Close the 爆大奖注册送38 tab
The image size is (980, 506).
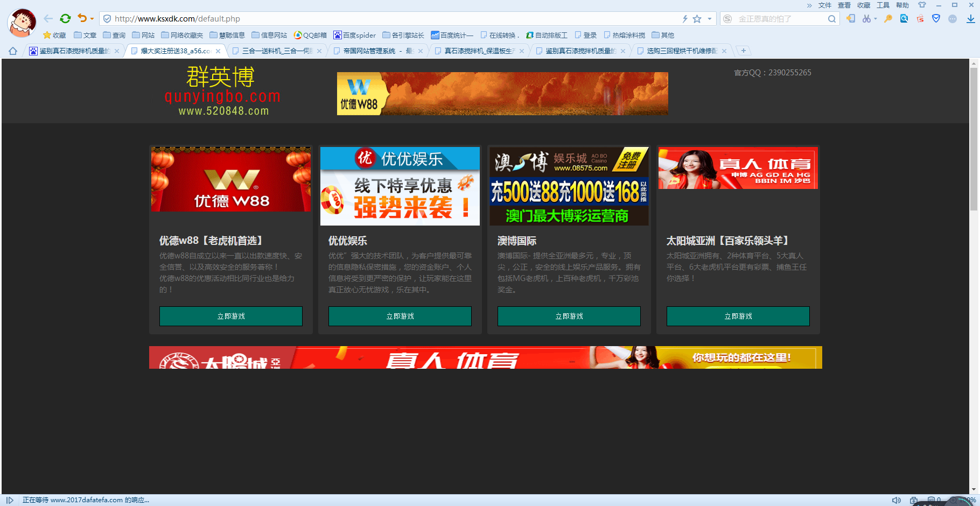tap(218, 51)
